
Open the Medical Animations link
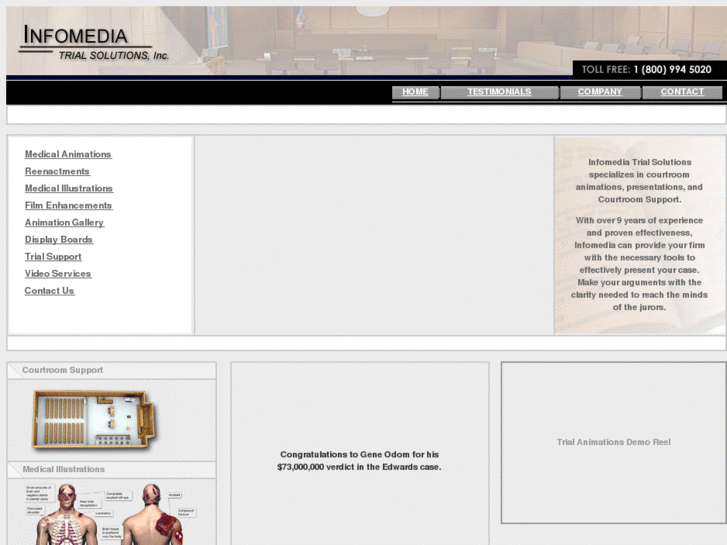click(x=68, y=154)
